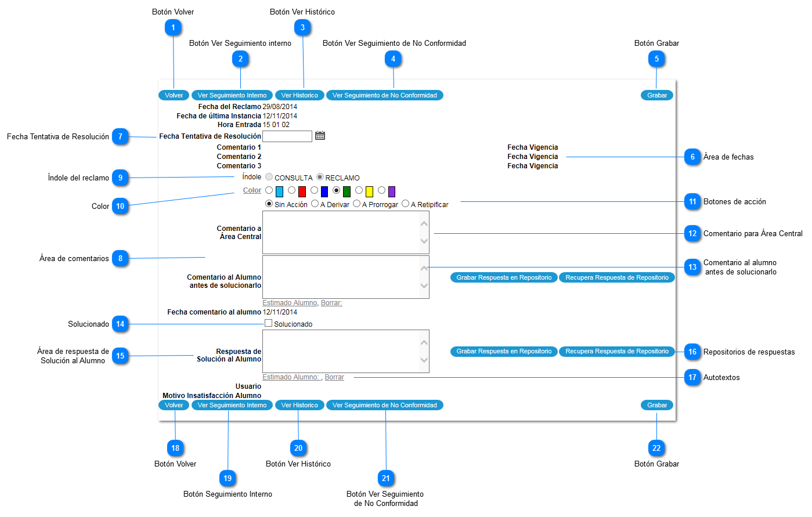The image size is (812, 517).
Task: Click Borrar link under Comentario al Alumno box
Action: coord(331,303)
